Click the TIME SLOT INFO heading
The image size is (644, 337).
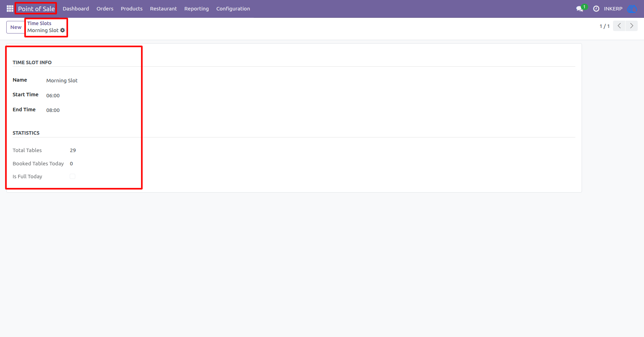tap(32, 62)
